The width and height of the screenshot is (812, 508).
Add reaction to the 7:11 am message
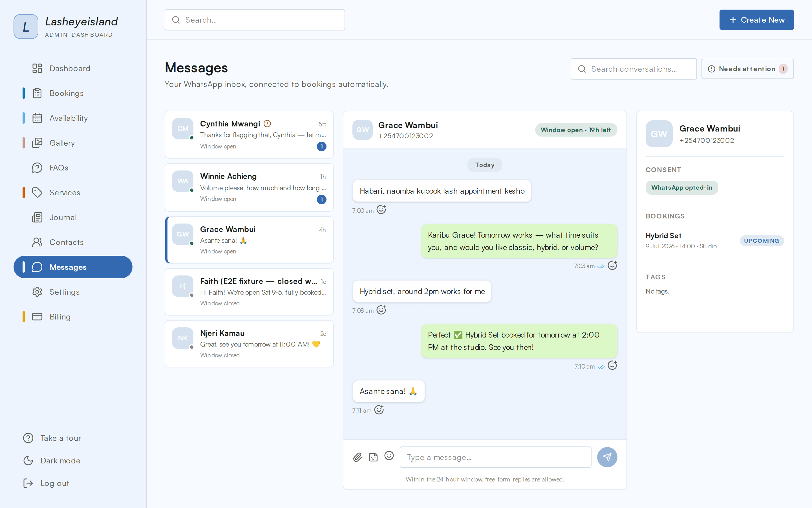[x=379, y=410]
